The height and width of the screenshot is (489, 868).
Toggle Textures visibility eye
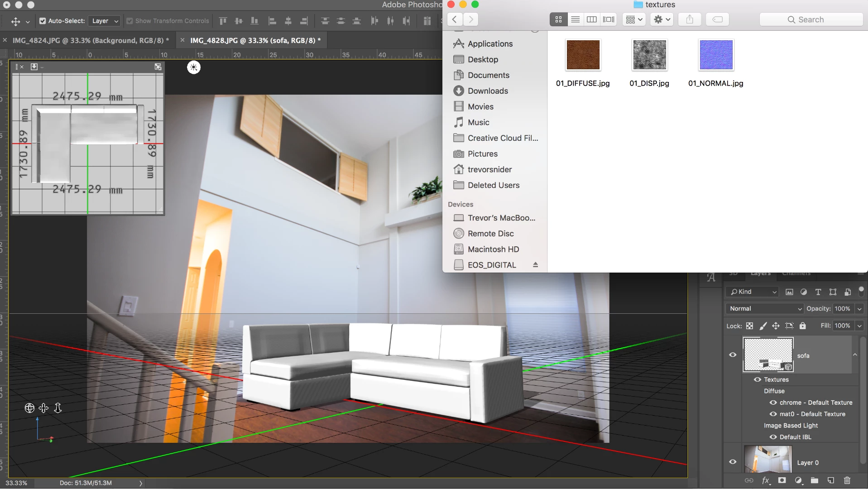pos(757,379)
